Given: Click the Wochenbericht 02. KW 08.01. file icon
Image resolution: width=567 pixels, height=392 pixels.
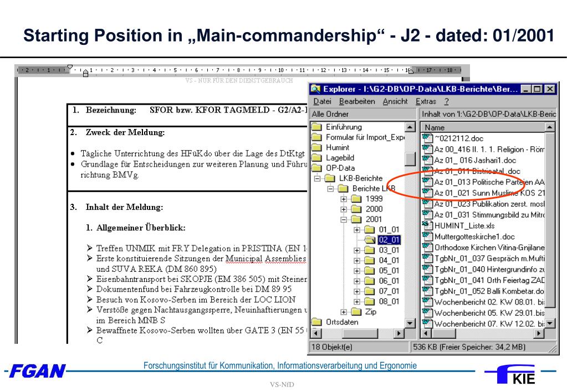Looking at the screenshot, I should 427,302.
